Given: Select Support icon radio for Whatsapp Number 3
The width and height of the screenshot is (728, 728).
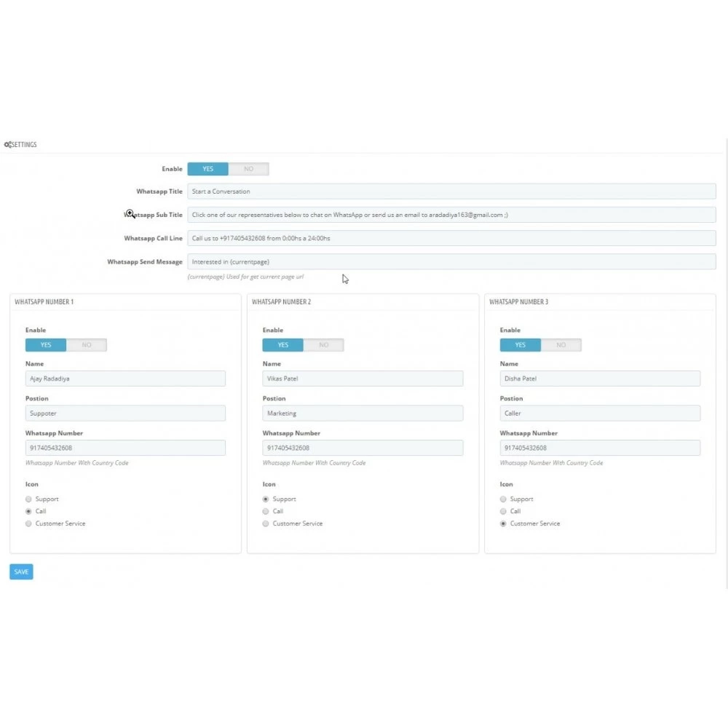Looking at the screenshot, I should pyautogui.click(x=503, y=499).
